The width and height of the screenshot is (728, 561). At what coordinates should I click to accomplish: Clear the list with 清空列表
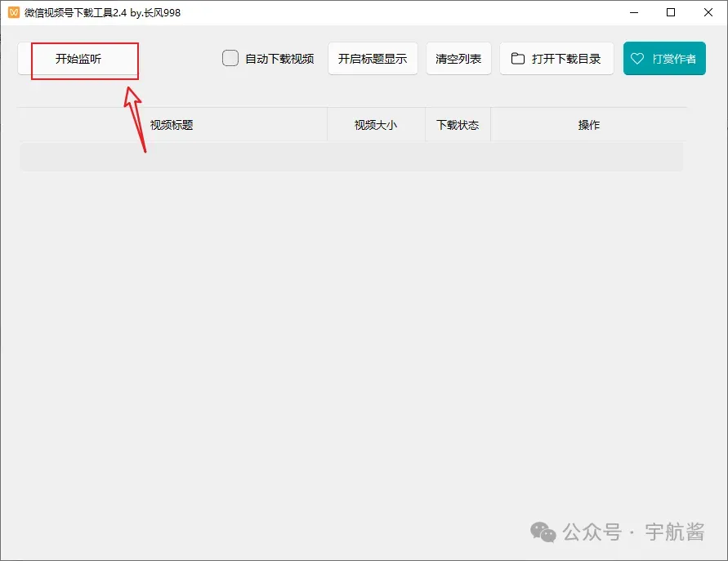(458, 59)
